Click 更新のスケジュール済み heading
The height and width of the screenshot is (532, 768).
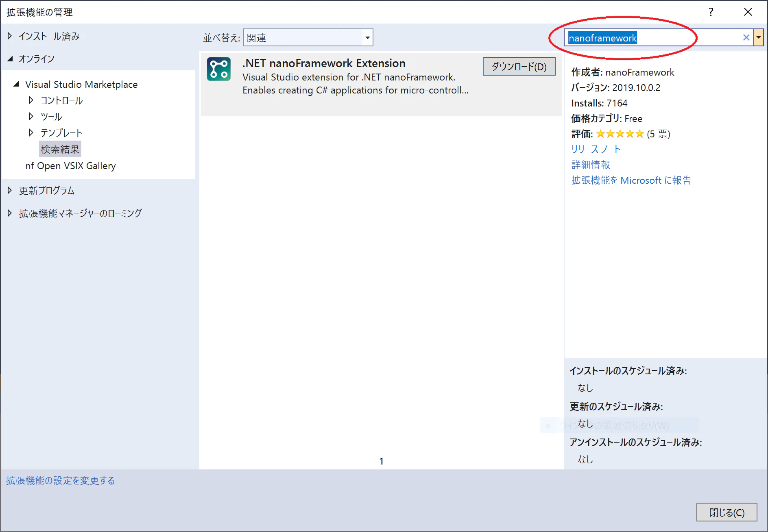click(616, 406)
